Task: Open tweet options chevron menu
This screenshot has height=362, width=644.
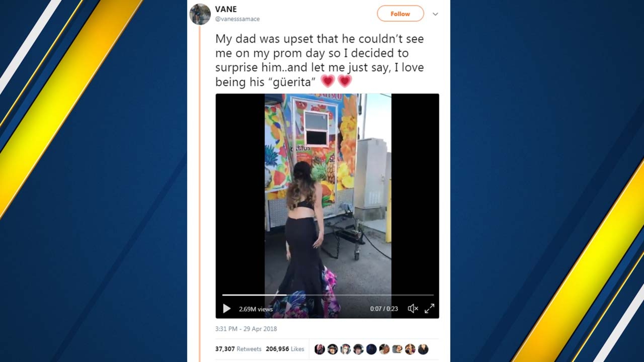Action: pos(435,14)
